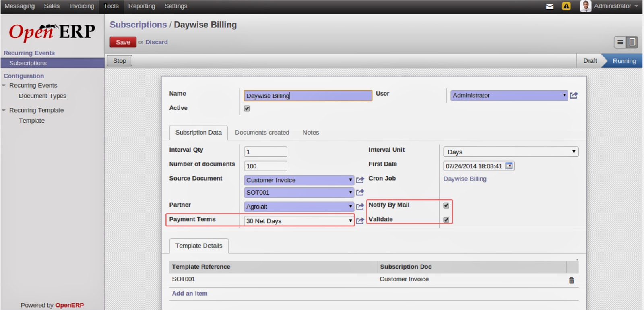Delete the SOT001 template row

tap(571, 280)
